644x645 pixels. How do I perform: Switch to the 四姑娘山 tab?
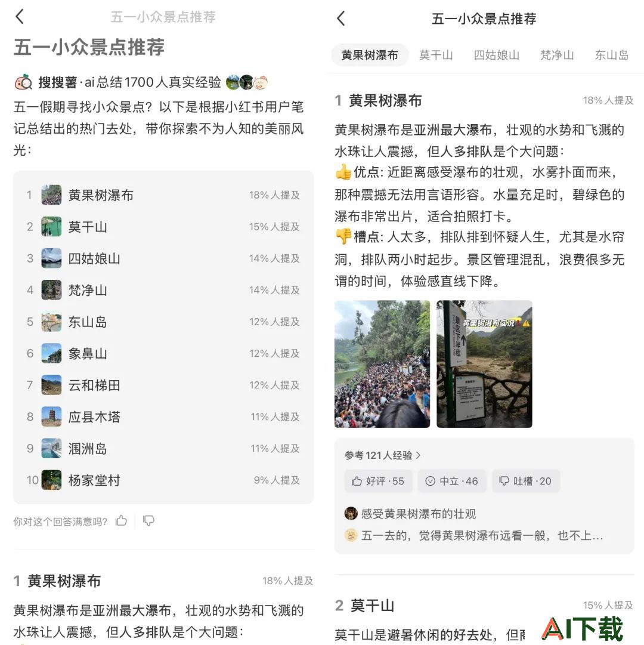coord(497,55)
